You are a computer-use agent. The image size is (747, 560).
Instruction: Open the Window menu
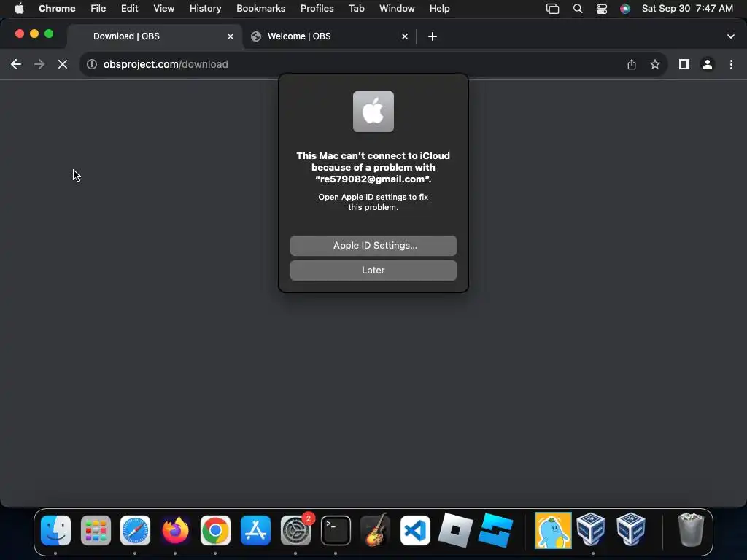(x=397, y=9)
